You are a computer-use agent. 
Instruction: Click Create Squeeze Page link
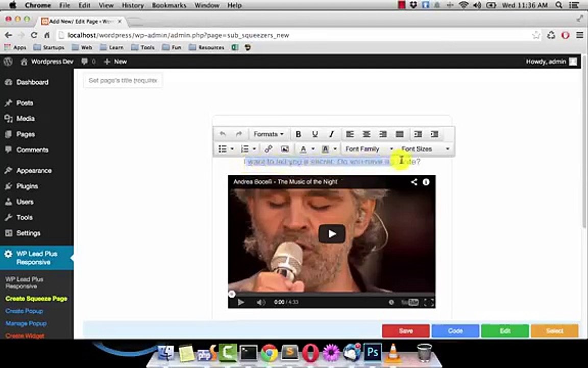36,298
